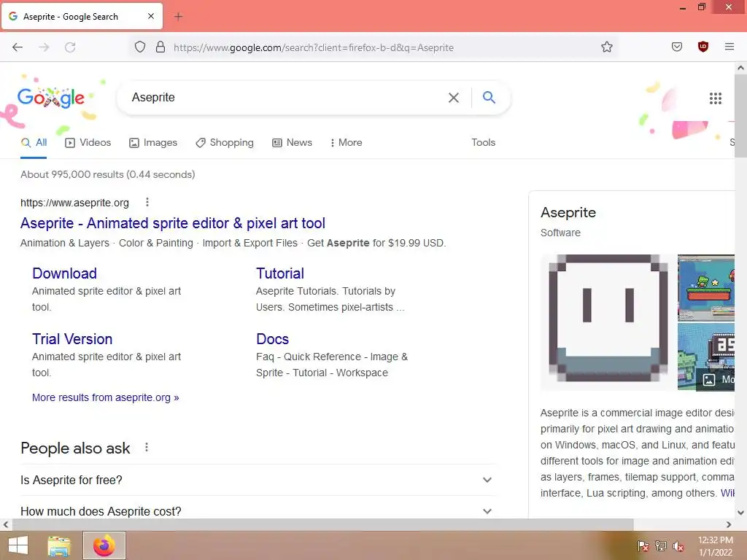Open the tracking protection shield icon
This screenshot has height=560, width=747.
click(x=139, y=47)
